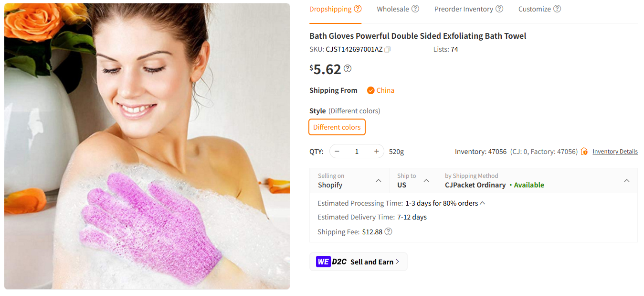Open the Shipping Fee help icon
Viewport: 644px width, 296px height.
[x=388, y=231]
